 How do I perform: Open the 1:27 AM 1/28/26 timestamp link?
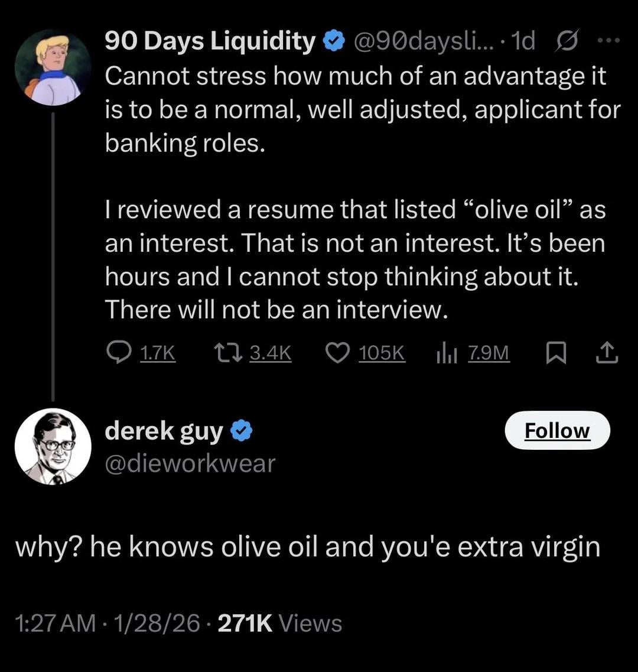click(108, 624)
